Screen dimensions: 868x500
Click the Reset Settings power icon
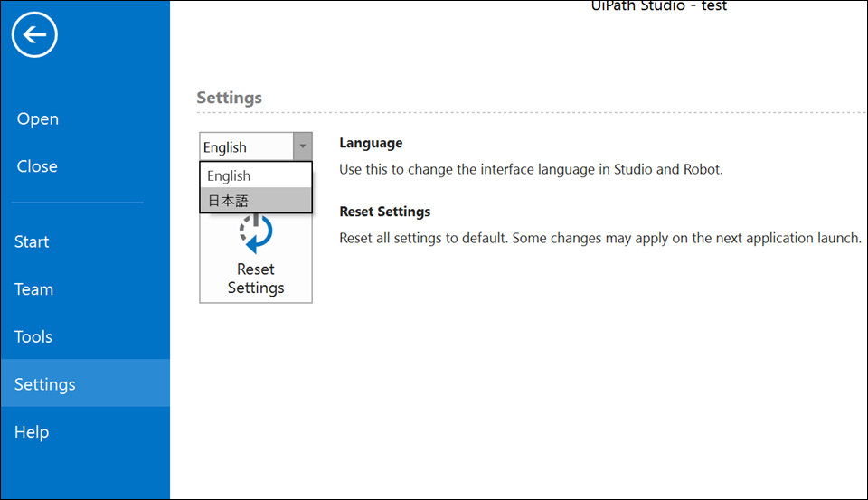pyautogui.click(x=256, y=233)
